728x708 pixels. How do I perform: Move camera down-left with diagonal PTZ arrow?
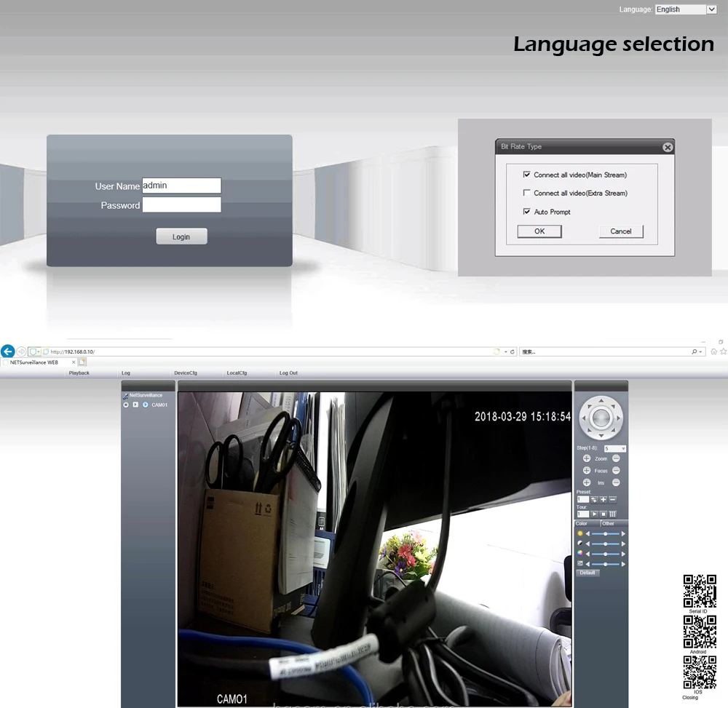click(x=590, y=430)
